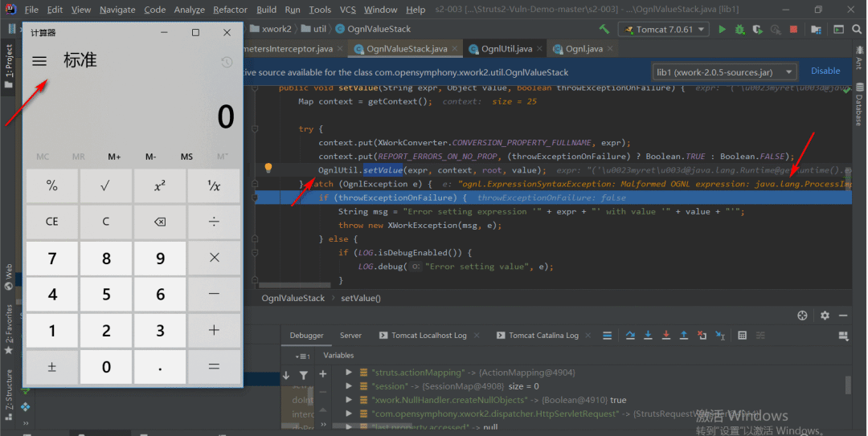Screen dimensions: 868x436
Task: Open the Refactor menu
Action: click(230, 10)
